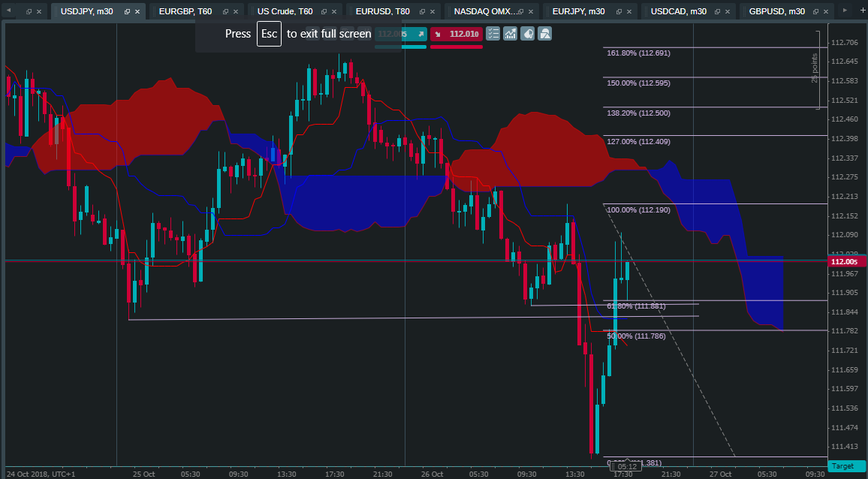Viewport: 868px width, 479px height.
Task: Close the EURGBP, T60 tab
Action: (236, 11)
